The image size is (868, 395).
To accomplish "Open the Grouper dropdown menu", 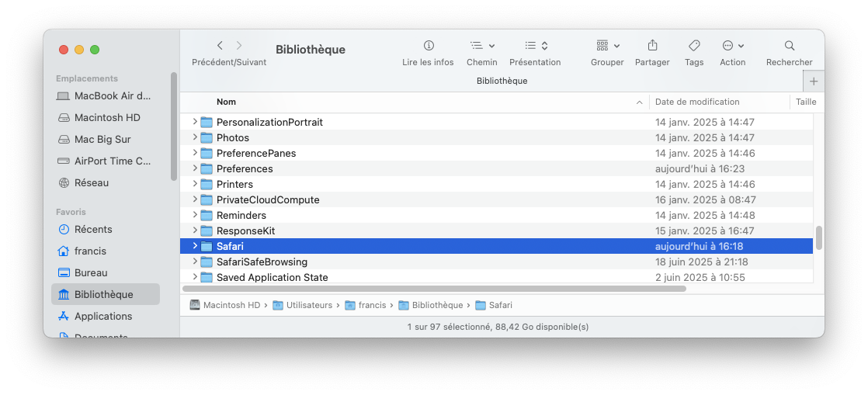I will click(x=607, y=46).
